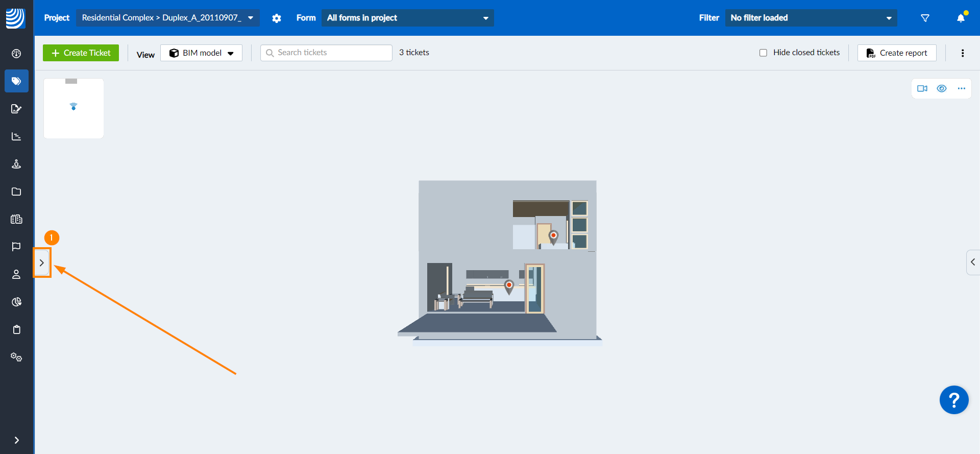Open project settings gear icon
This screenshot has height=454, width=980.
pyautogui.click(x=277, y=18)
